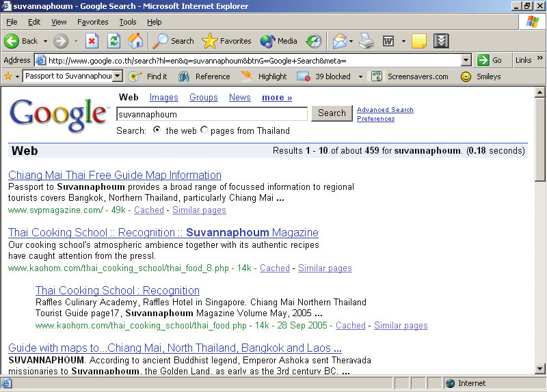Open the Preferences link
Image resolution: width=547 pixels, height=392 pixels.
point(375,119)
